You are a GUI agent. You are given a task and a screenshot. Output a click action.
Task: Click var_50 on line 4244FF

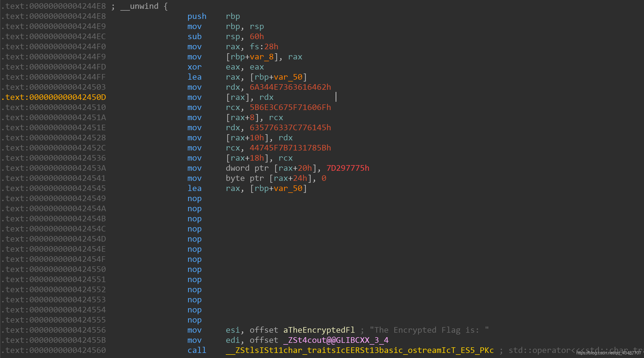(x=288, y=77)
